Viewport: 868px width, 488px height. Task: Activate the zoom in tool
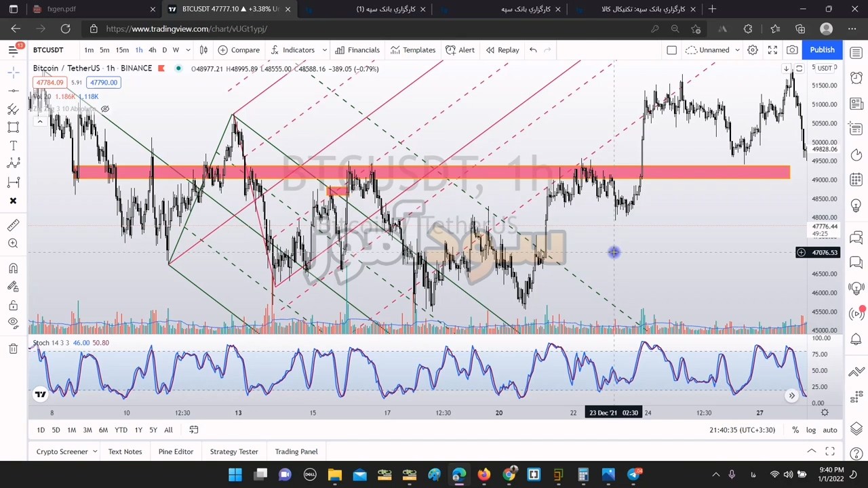point(13,243)
